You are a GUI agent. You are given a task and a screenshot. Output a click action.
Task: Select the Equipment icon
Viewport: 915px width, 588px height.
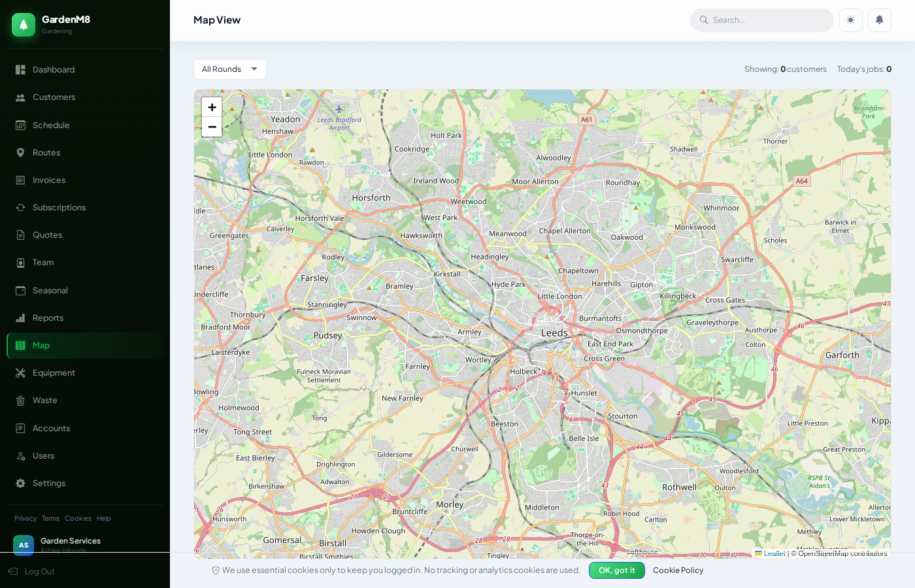point(22,372)
